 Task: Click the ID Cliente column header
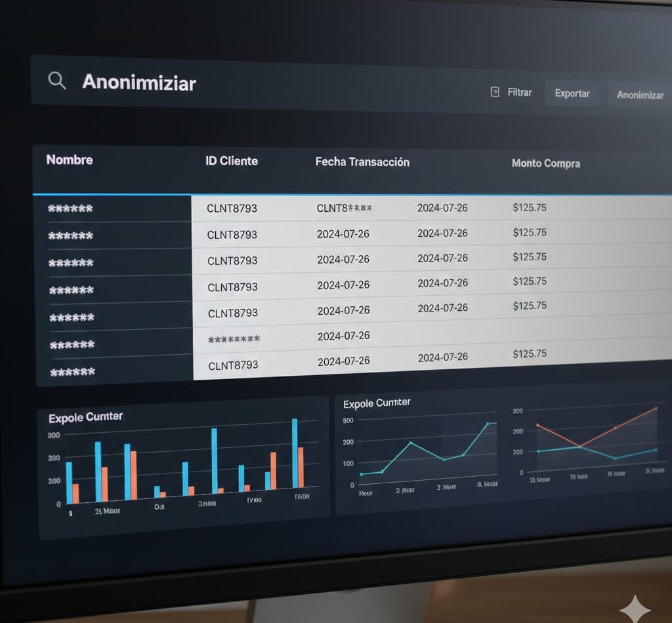pos(230,161)
